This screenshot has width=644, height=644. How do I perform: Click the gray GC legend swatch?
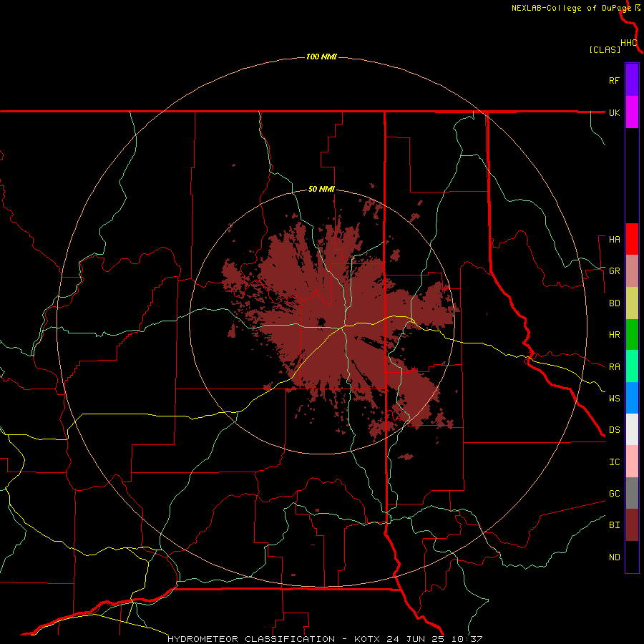click(x=632, y=493)
